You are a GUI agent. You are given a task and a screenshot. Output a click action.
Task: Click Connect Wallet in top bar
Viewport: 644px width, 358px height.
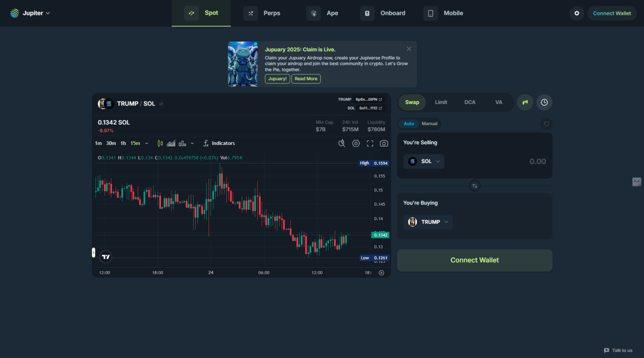click(x=612, y=13)
